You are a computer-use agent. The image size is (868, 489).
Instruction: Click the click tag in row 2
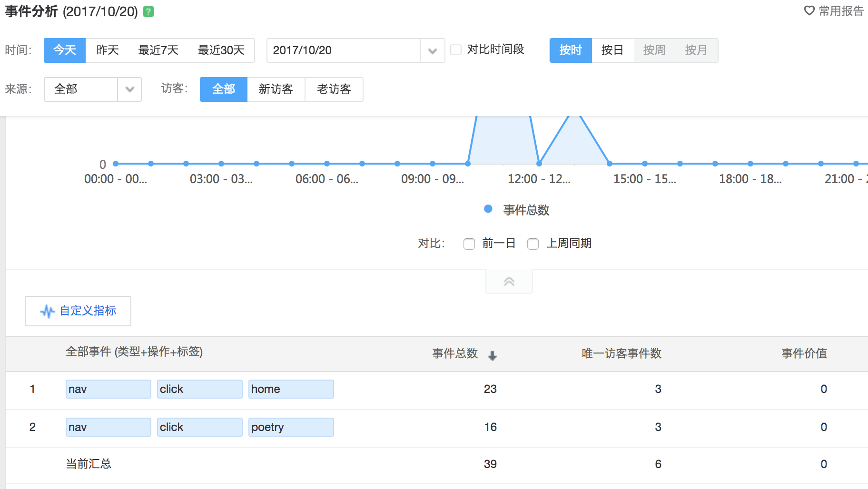pos(200,427)
